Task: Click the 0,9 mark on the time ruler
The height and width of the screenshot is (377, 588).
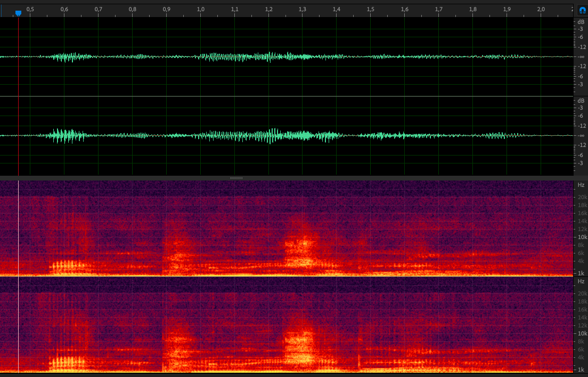Action: [x=167, y=10]
